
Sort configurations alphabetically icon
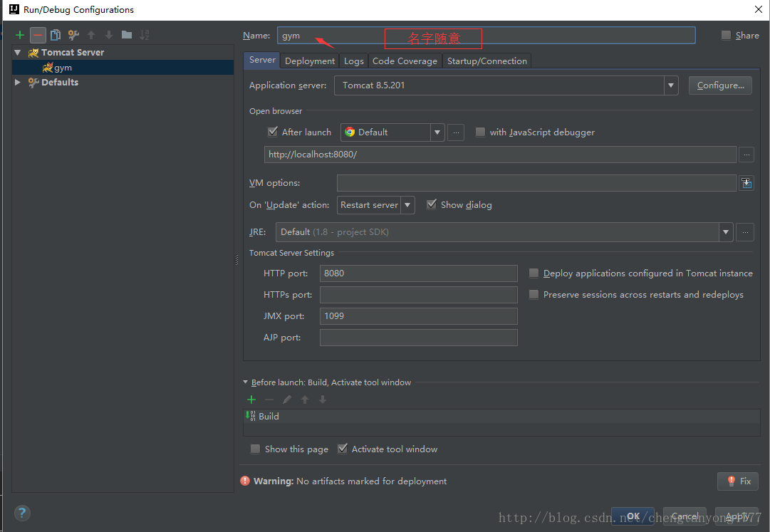(x=145, y=35)
